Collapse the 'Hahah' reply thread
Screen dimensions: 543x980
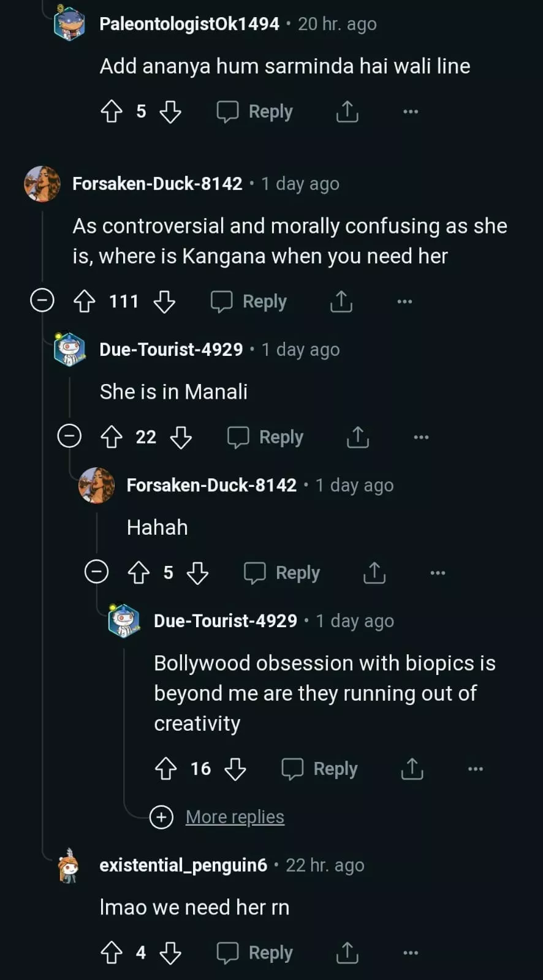click(96, 572)
